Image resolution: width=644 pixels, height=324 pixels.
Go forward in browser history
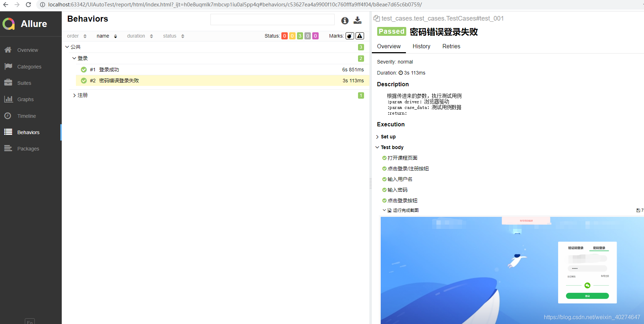[17, 5]
